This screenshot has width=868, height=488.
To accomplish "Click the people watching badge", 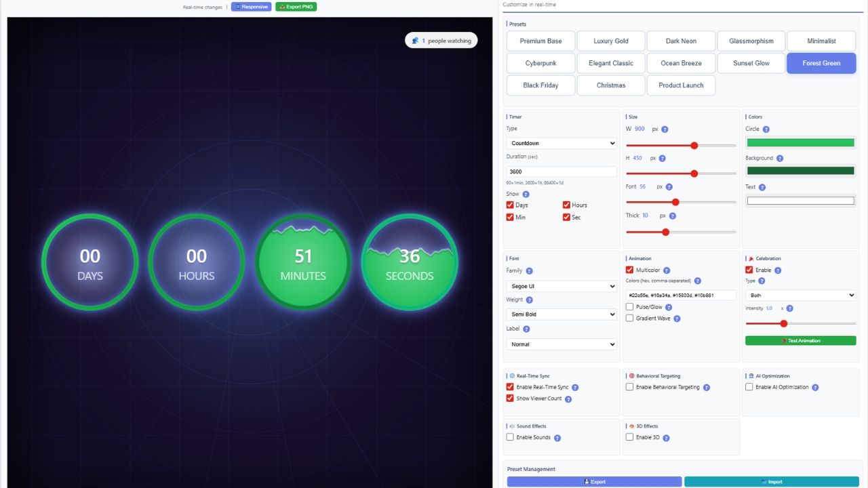I will click(441, 41).
